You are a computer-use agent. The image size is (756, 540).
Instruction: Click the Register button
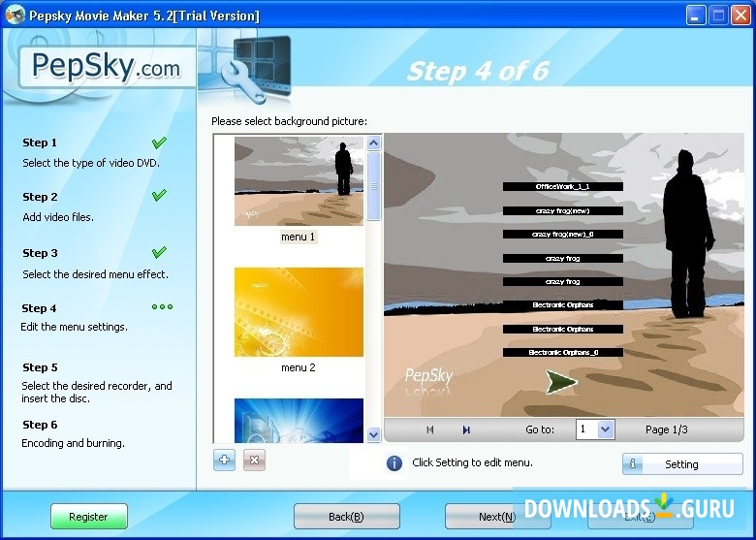click(89, 517)
